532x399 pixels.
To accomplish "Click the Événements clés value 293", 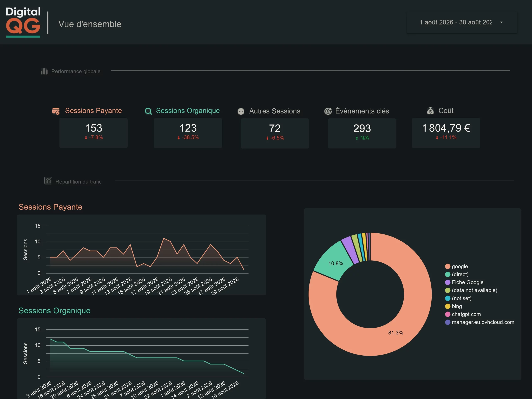I will click(x=362, y=128).
